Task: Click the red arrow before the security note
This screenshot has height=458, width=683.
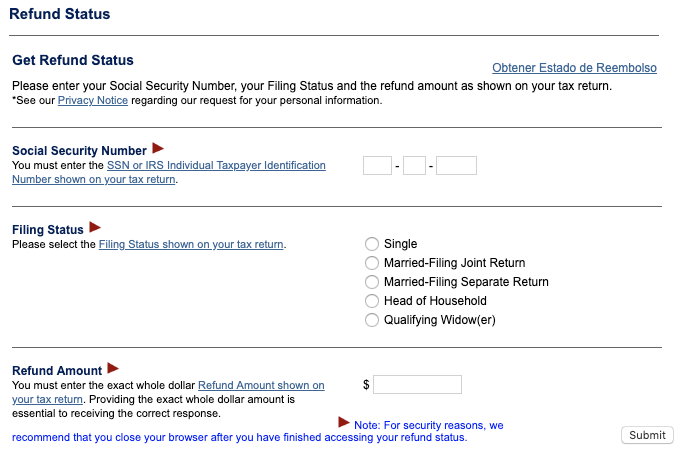Action: 344,422
